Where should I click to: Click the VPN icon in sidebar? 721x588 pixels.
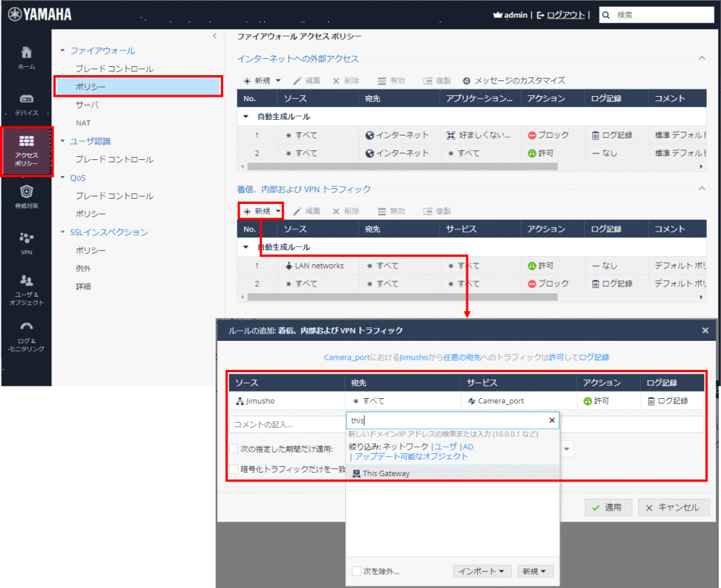point(26,238)
